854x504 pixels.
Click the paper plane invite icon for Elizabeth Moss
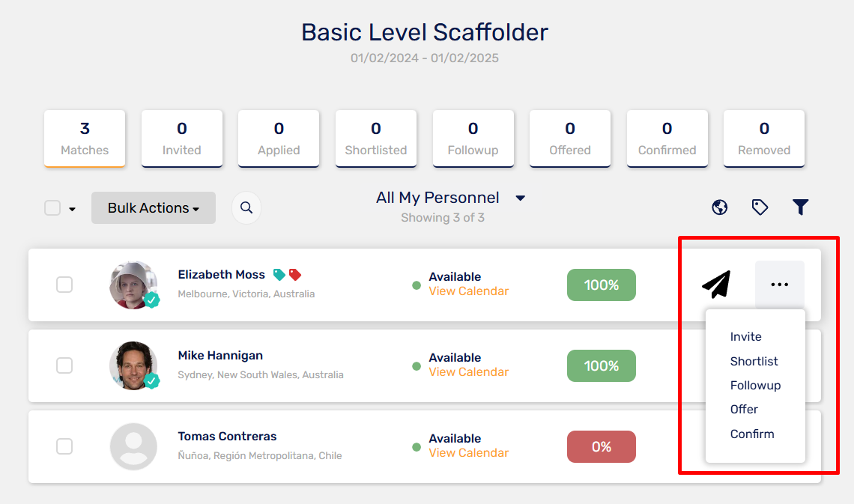pos(716,284)
